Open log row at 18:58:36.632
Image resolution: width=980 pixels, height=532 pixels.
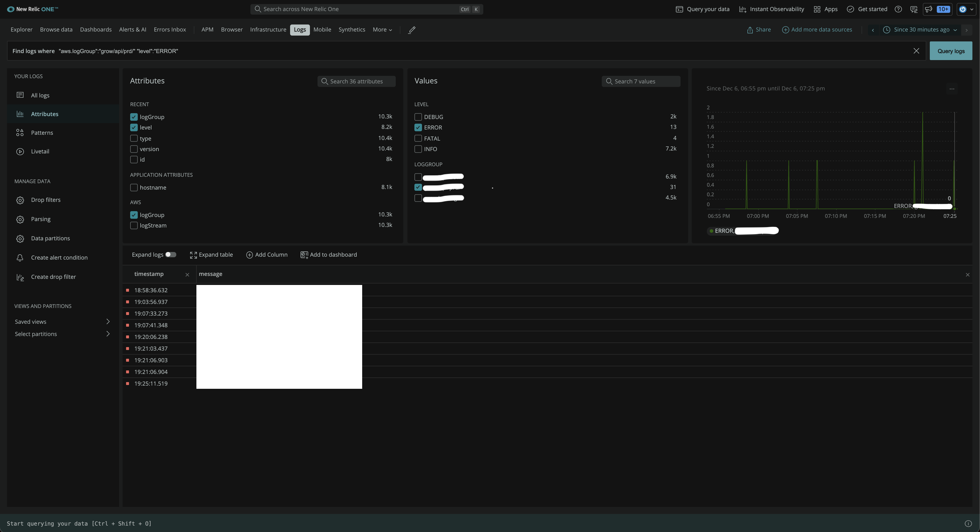click(x=547, y=290)
